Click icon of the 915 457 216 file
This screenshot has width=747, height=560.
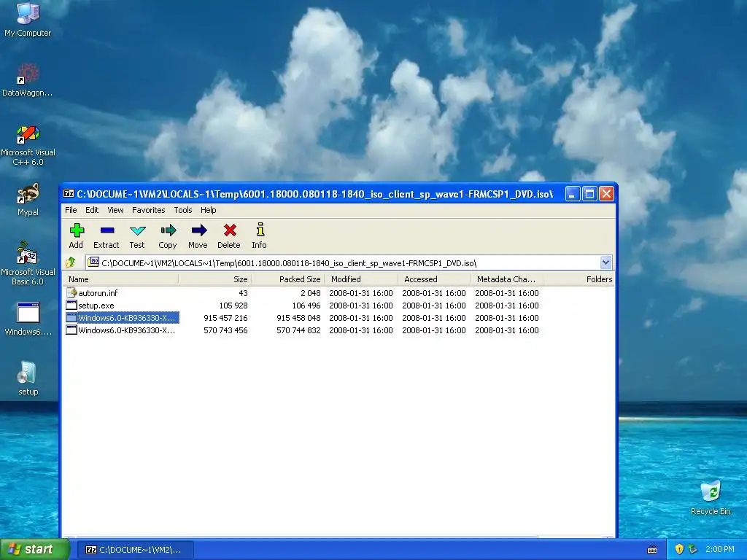(71, 318)
